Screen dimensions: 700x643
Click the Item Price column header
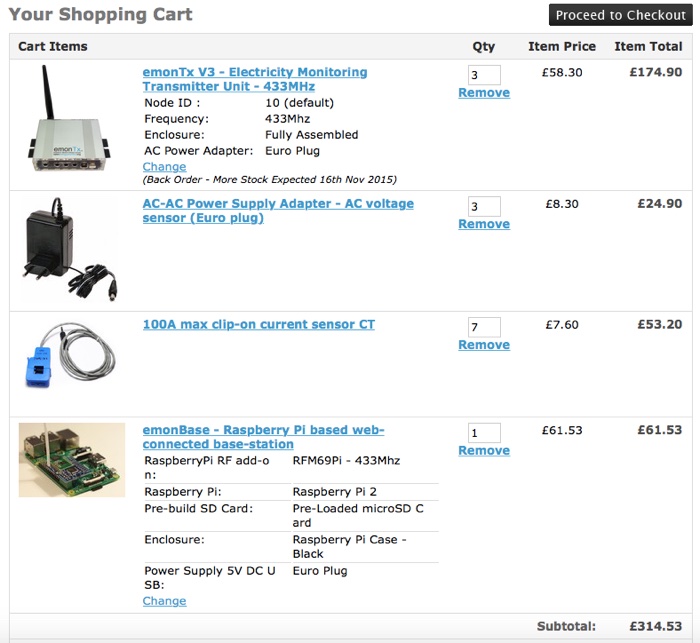(x=562, y=46)
